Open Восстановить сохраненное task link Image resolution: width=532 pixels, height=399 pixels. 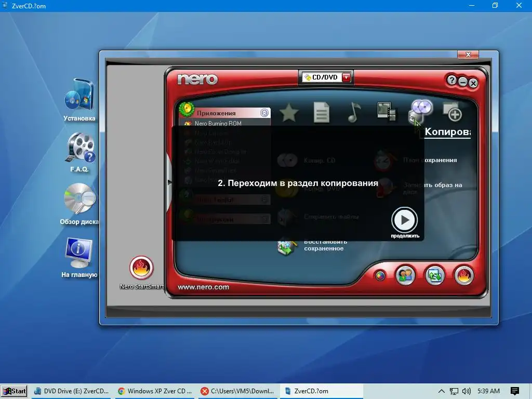click(325, 245)
